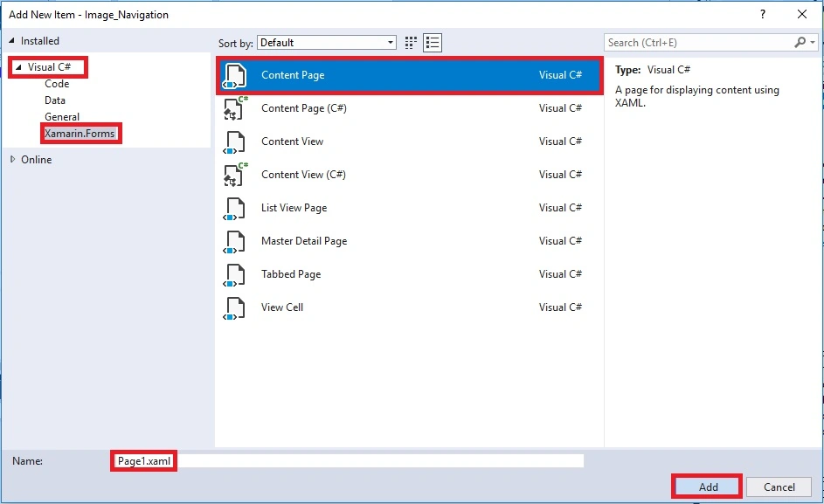Choose the Master Detail Page icon
The image size is (824, 504).
point(234,242)
